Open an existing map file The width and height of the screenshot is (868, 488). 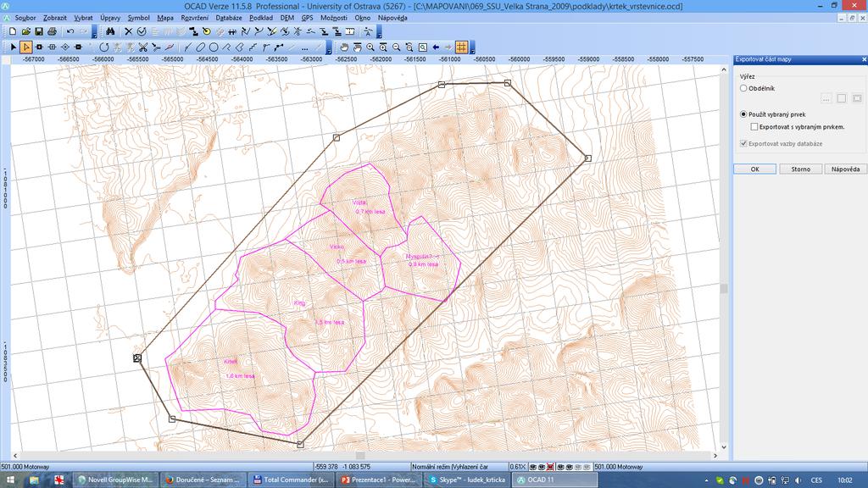[x=26, y=31]
